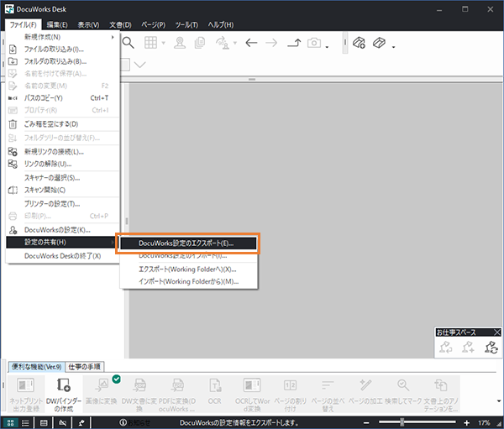This screenshot has height=429, width=504.
Task: Open the ページ(P) menu
Action: pyautogui.click(x=154, y=24)
